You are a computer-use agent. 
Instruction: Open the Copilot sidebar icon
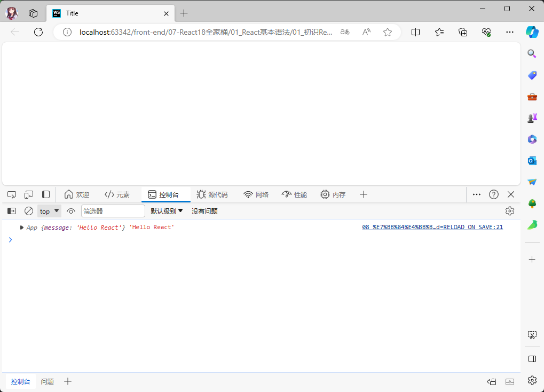coord(532,31)
